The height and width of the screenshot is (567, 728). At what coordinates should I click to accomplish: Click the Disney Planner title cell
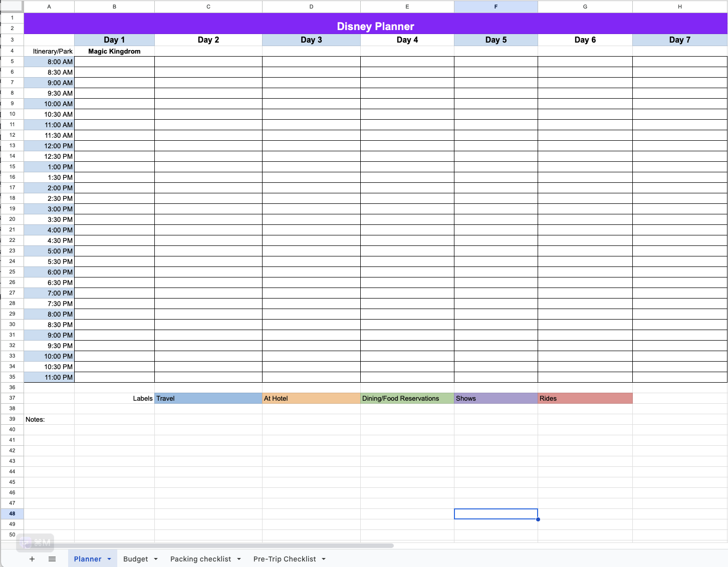376,24
